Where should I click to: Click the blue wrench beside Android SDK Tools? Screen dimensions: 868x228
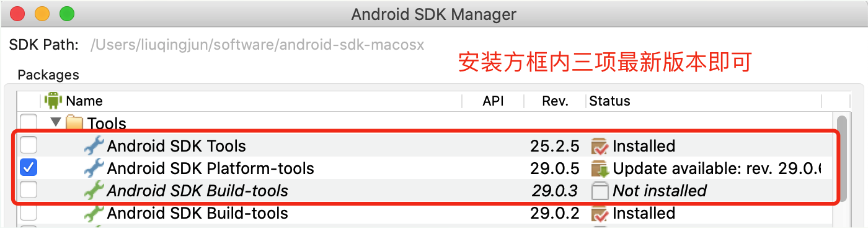[94, 146]
